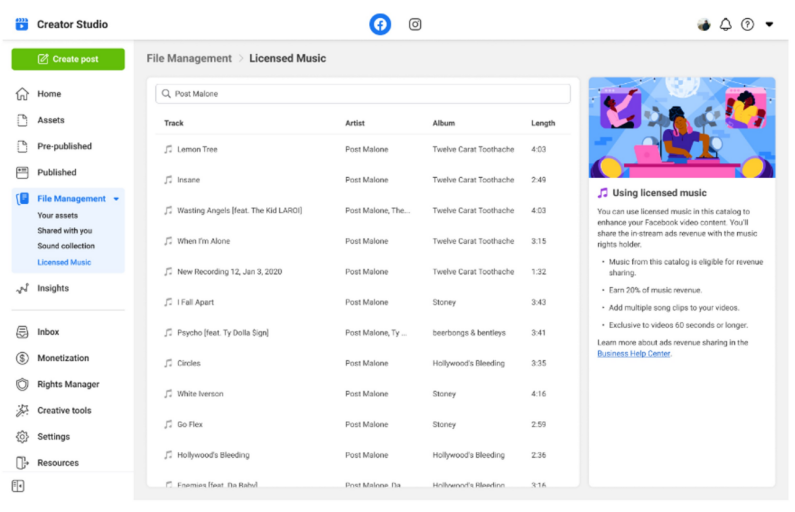The width and height of the screenshot is (795, 512).
Task: Open Assets in the sidebar
Action: coord(51,120)
